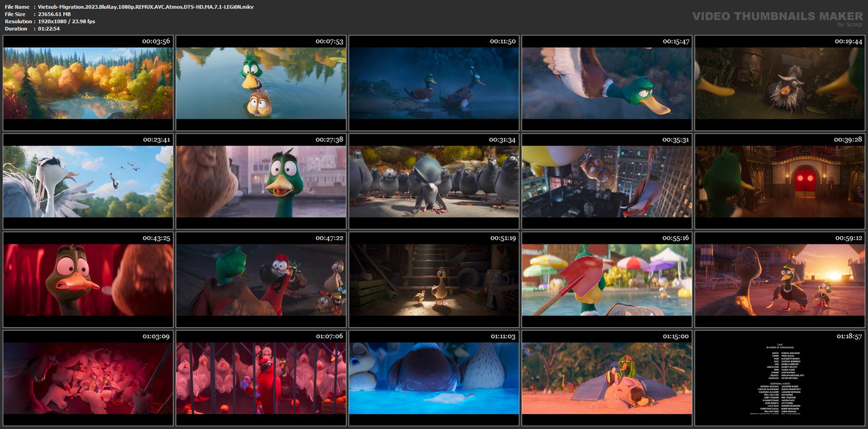The height and width of the screenshot is (429, 868).
Task: Pick the thumbnail at 00:43:25
Action: tap(88, 280)
